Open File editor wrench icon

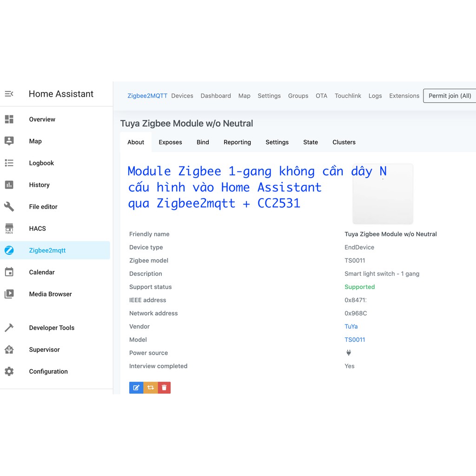[x=9, y=207]
